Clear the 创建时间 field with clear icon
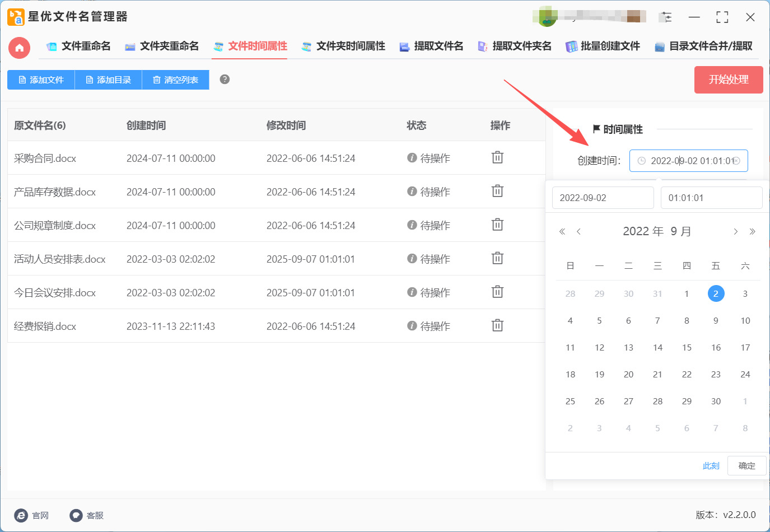The image size is (770, 532). click(737, 161)
